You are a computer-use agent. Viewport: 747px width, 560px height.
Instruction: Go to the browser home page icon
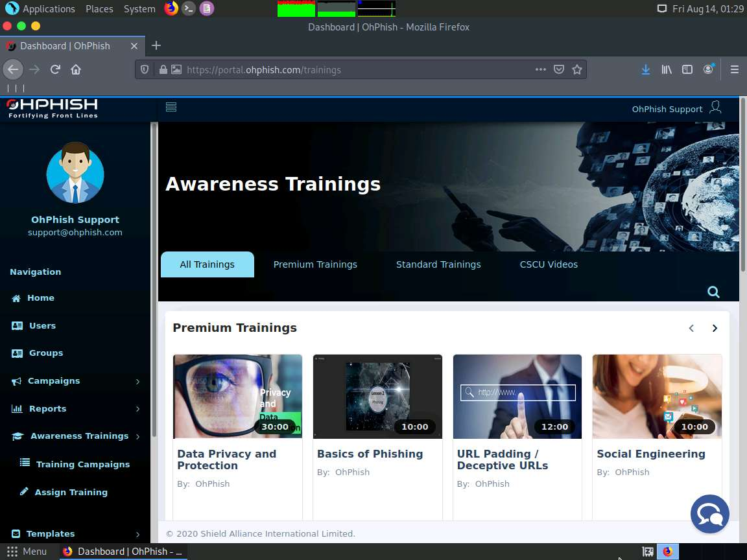pyautogui.click(x=76, y=69)
